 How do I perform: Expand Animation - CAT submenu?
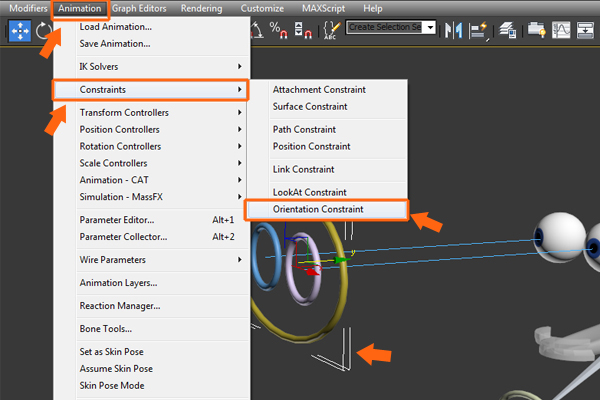click(x=152, y=180)
